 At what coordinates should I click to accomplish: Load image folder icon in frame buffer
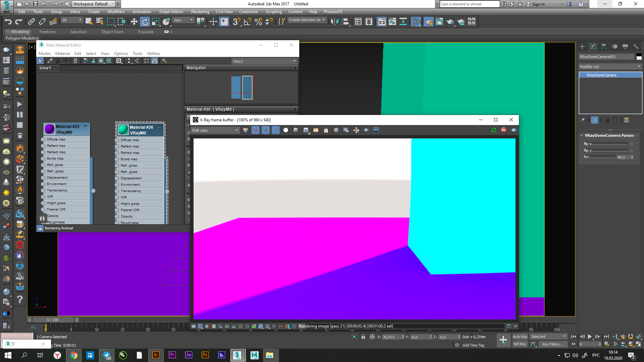tap(316, 130)
